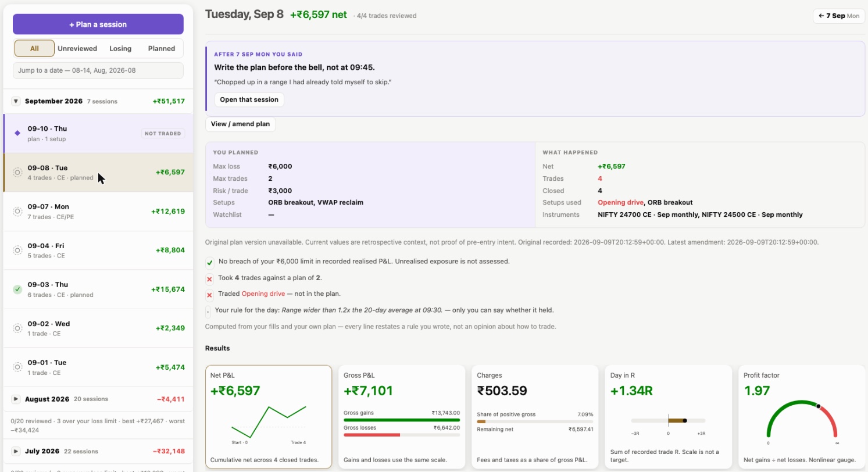
Task: Expand the August 2026 month group
Action: [x=16, y=399]
